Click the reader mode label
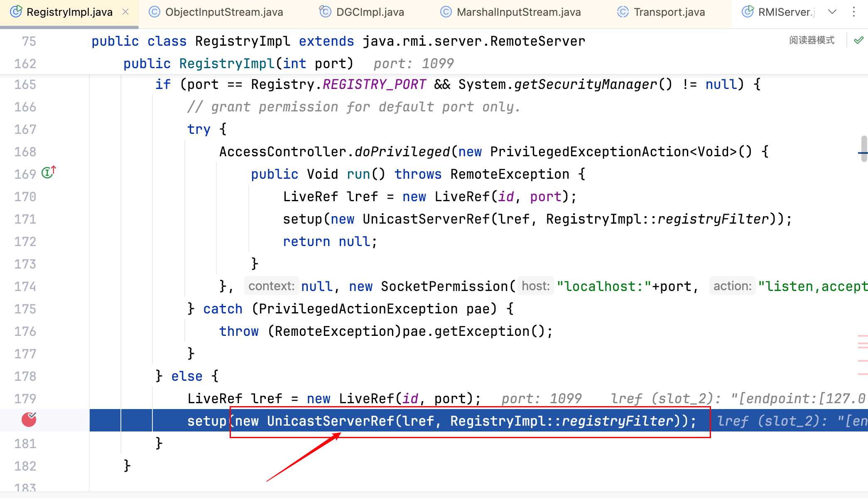 812,40
